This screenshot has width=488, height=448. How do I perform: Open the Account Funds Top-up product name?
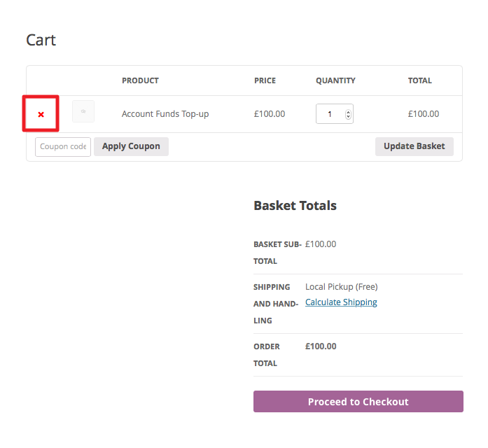[x=165, y=114]
